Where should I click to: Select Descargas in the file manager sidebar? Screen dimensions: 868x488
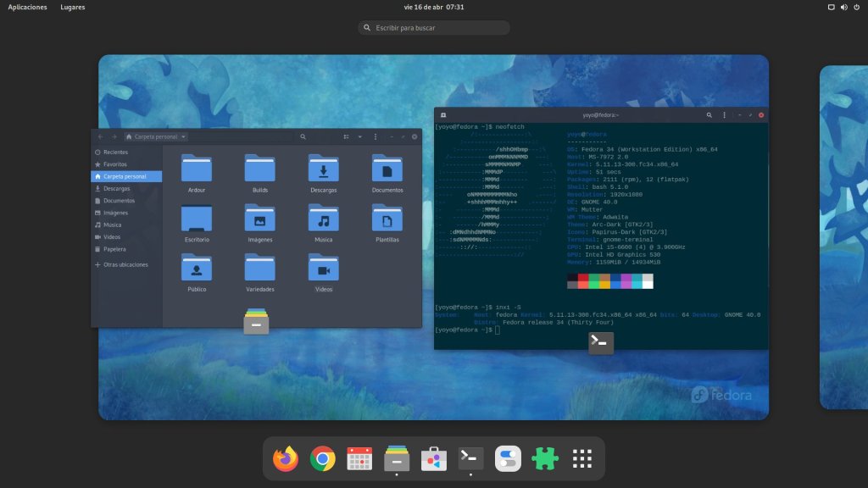click(117, 189)
